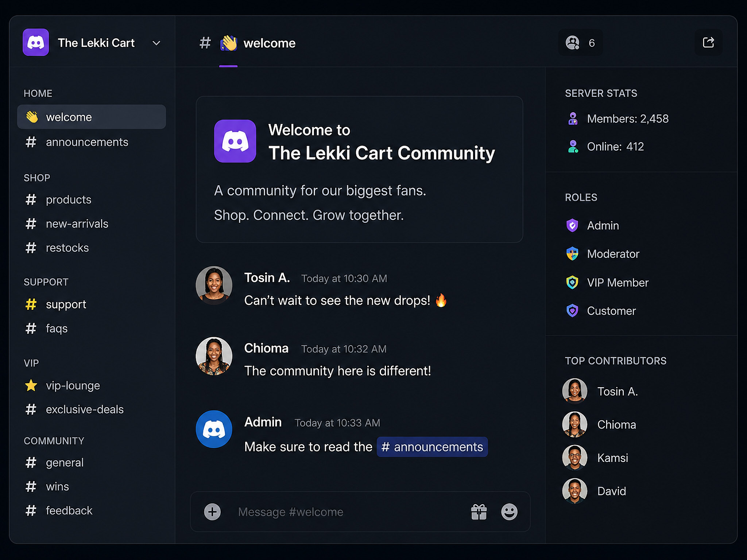Click the add attachment plus button
Image resolution: width=747 pixels, height=560 pixels.
tap(212, 512)
